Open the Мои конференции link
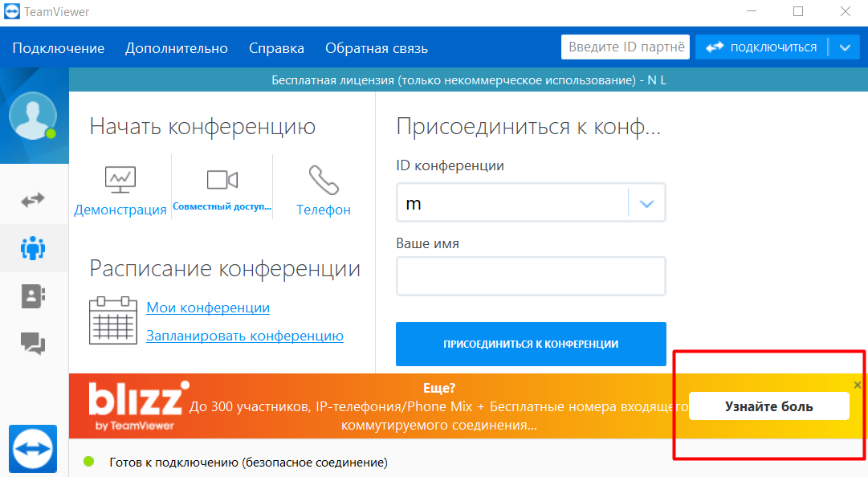 click(x=208, y=308)
